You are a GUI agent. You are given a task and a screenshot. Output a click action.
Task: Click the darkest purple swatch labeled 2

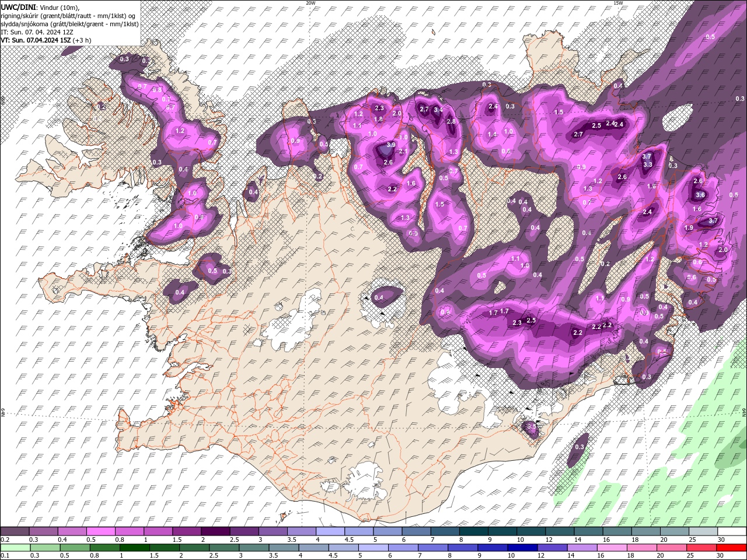(x=215, y=531)
